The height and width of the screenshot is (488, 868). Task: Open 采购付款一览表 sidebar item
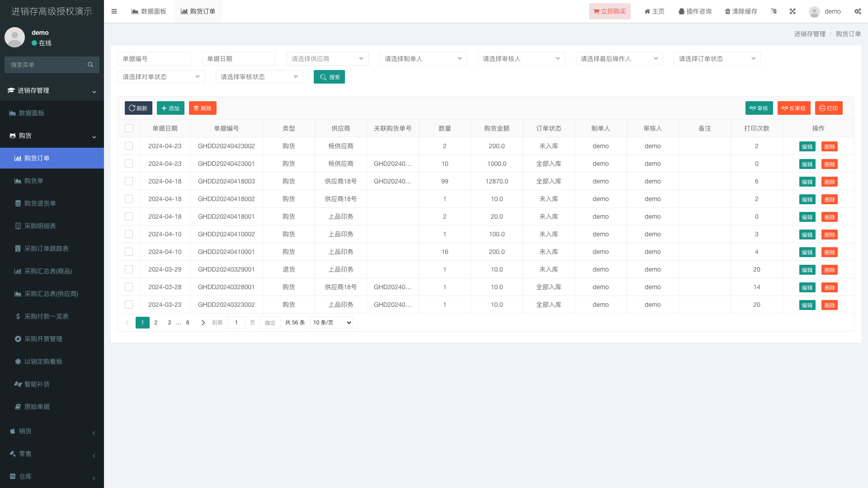[x=52, y=316]
